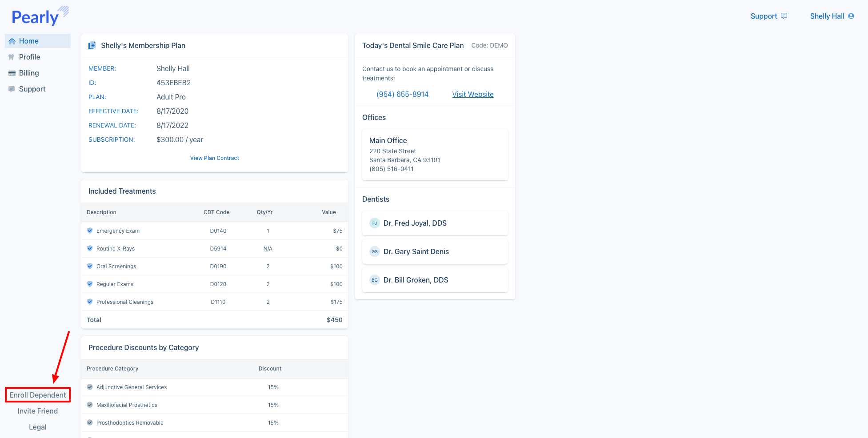Click the membership plan card header icon
The height and width of the screenshot is (438, 868).
92,45
